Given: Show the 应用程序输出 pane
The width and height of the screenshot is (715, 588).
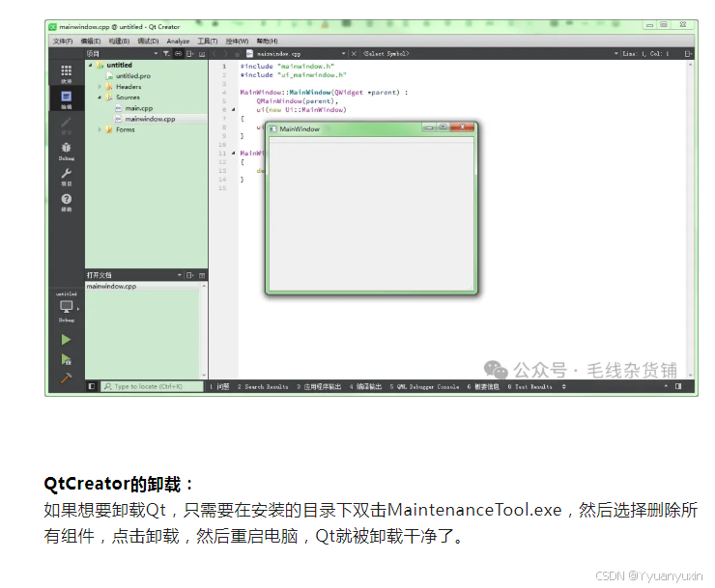Looking at the screenshot, I should click(x=319, y=386).
